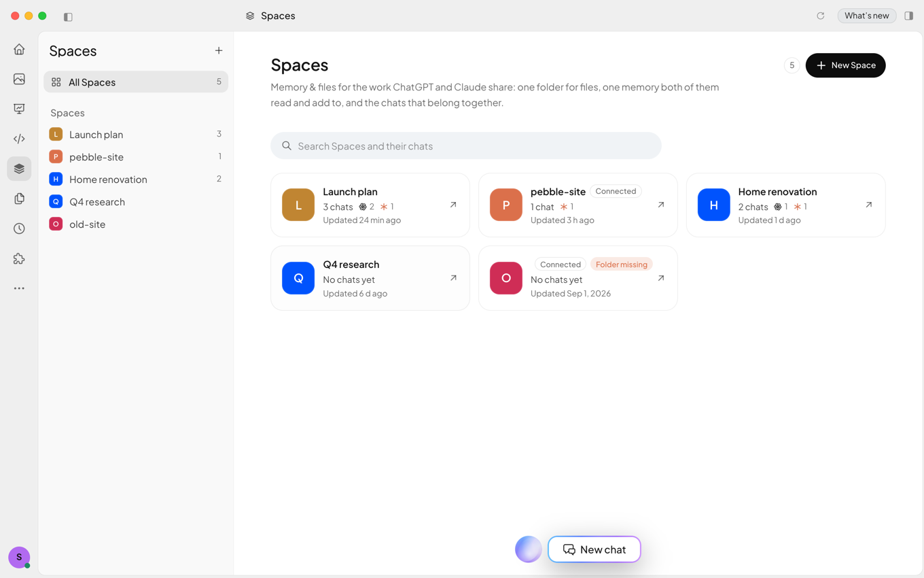Open the files copy icon in left rail
Image resolution: width=924 pixels, height=578 pixels.
click(x=19, y=199)
